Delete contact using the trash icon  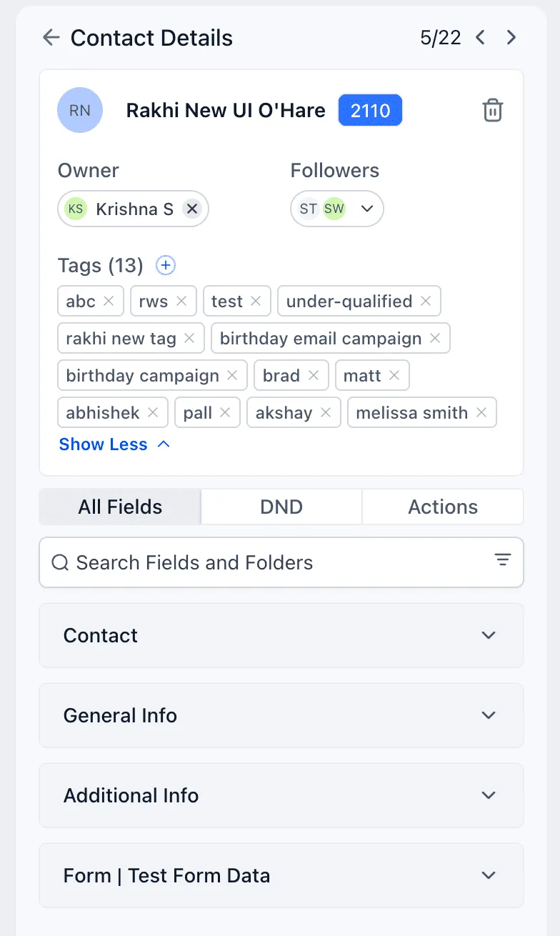pyautogui.click(x=493, y=111)
